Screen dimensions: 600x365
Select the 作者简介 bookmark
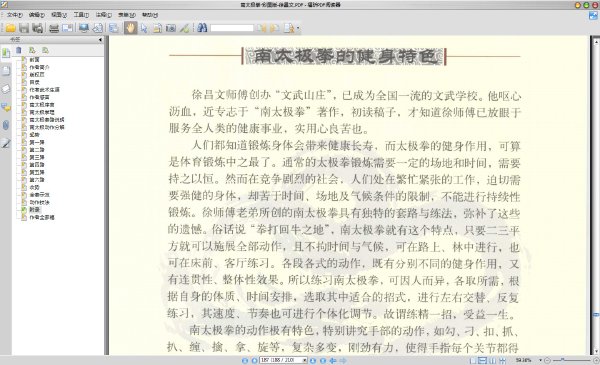pyautogui.click(x=39, y=67)
